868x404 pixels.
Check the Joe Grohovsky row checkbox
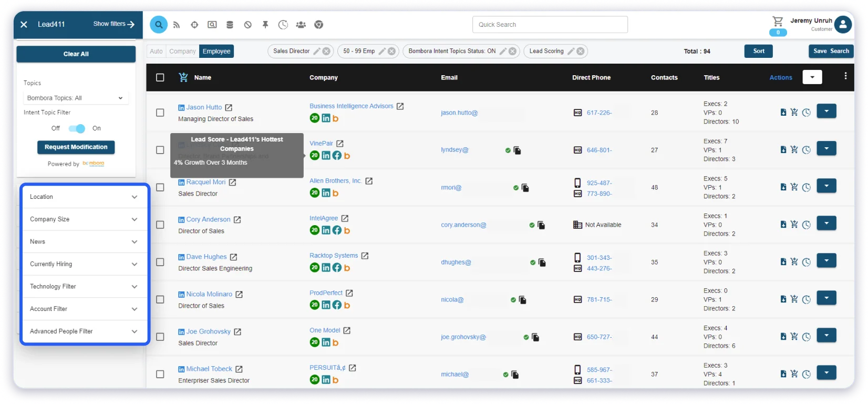pos(160,337)
